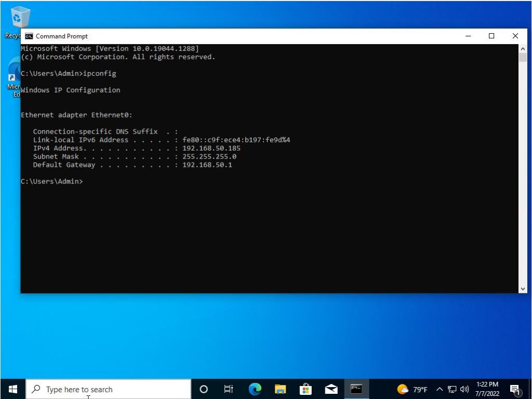Open the network status tray icon

[452, 389]
